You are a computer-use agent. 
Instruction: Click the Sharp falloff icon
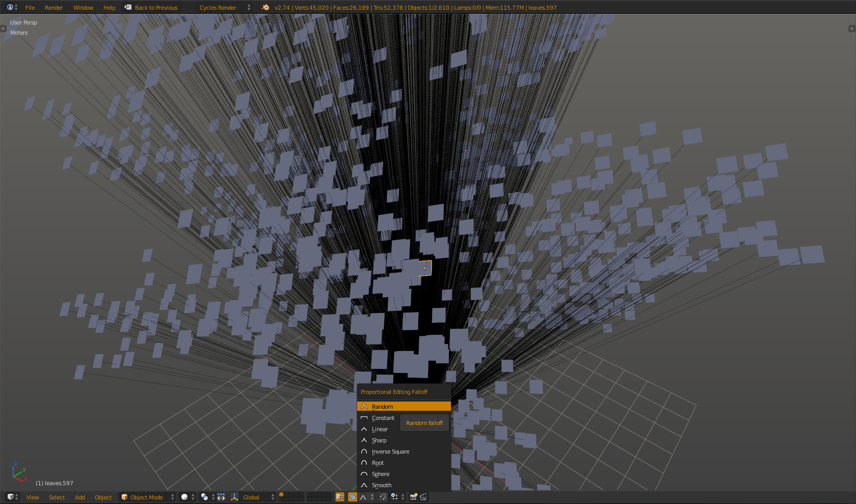click(364, 440)
